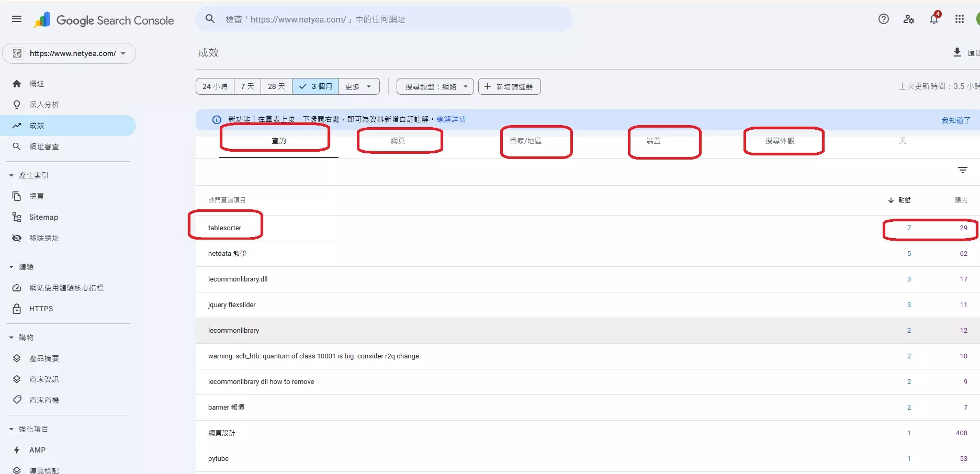980x474 pixels.
Task: Select the 28 天 date range
Action: [276, 86]
